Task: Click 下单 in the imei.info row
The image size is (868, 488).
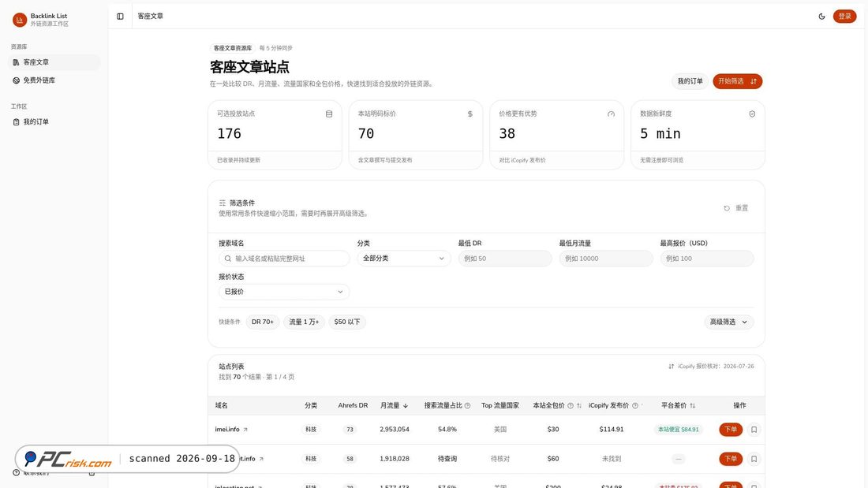Action: (731, 430)
